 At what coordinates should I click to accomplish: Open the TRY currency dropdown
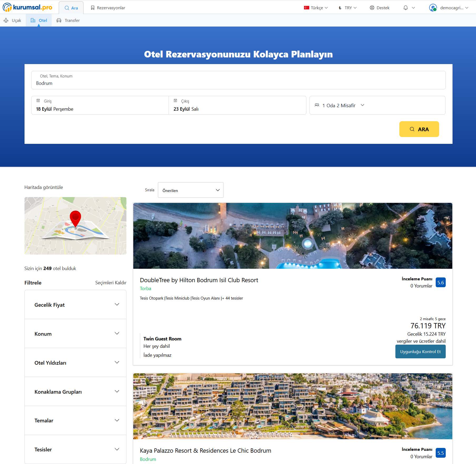[x=347, y=8]
